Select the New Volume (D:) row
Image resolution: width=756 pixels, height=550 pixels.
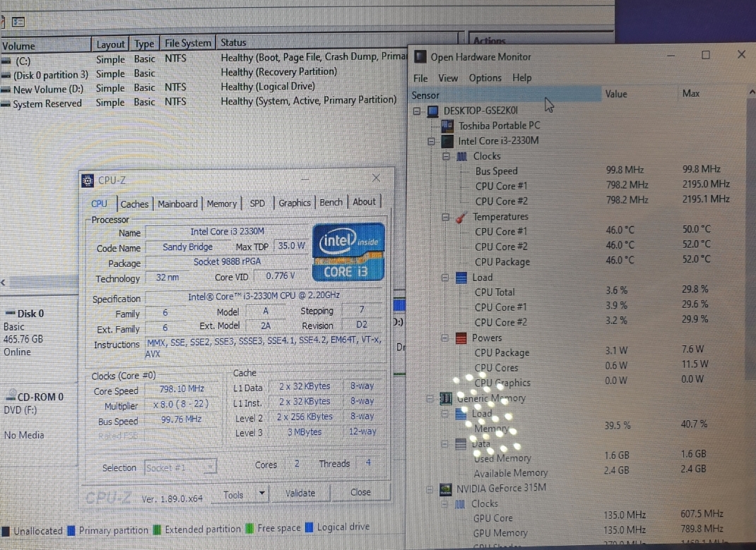pos(48,89)
